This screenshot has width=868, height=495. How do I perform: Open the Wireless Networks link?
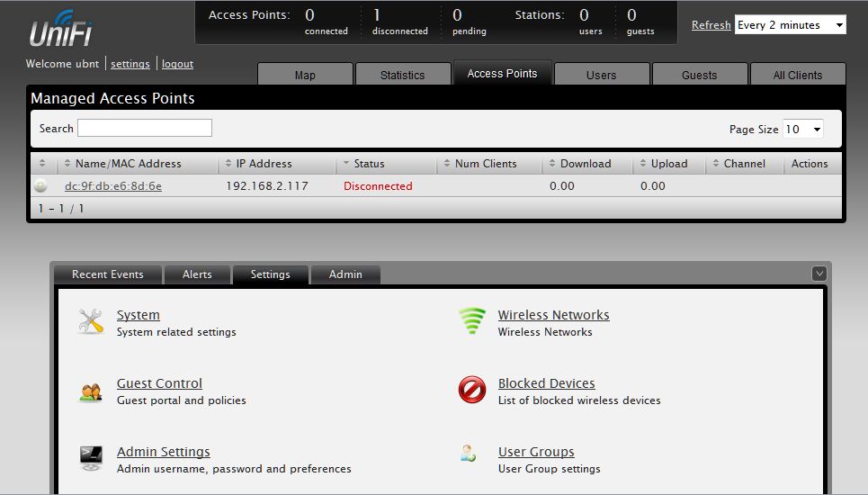coord(553,314)
